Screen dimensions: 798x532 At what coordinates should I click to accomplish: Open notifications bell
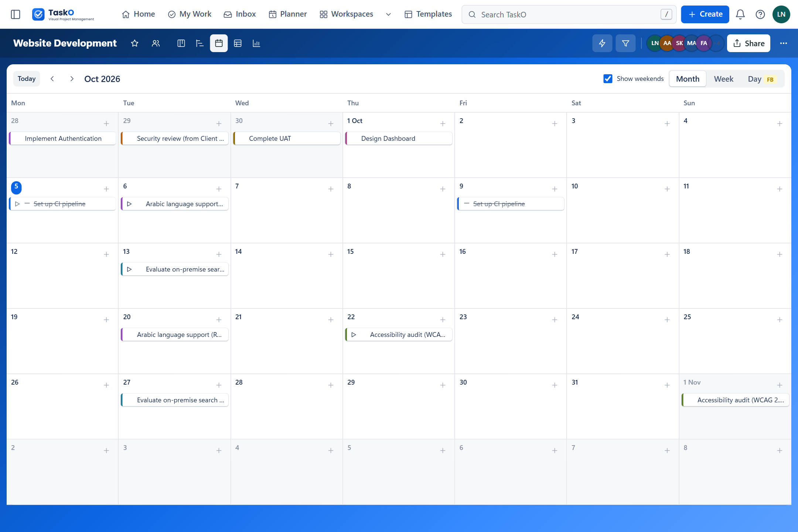pyautogui.click(x=740, y=14)
